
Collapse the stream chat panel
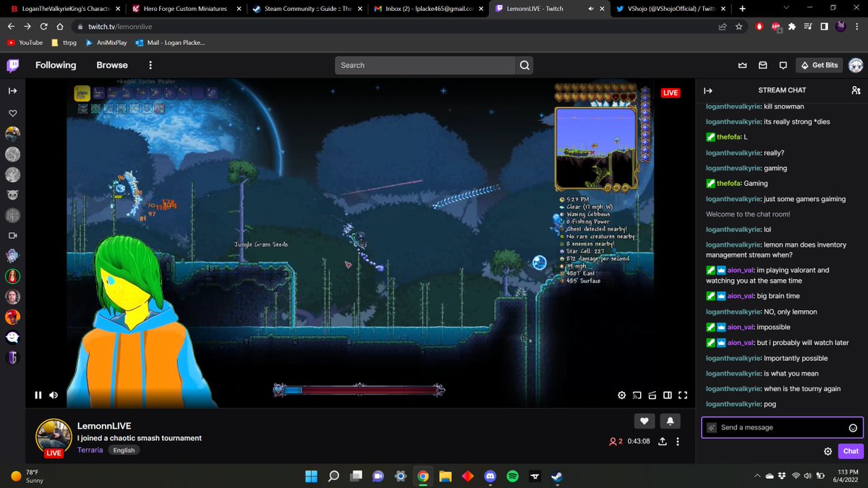point(708,90)
